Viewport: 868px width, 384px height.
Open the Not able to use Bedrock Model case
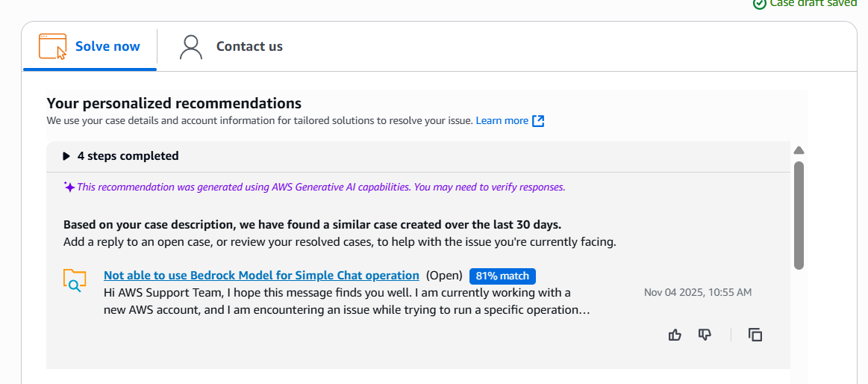click(x=261, y=276)
